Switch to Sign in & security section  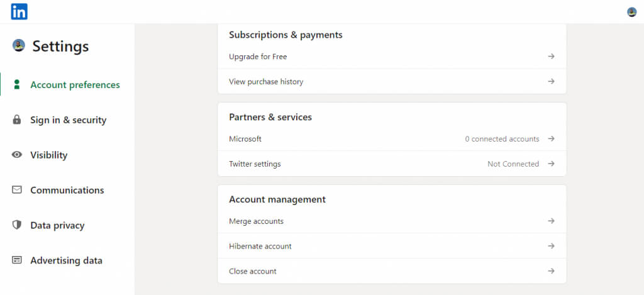[68, 120]
